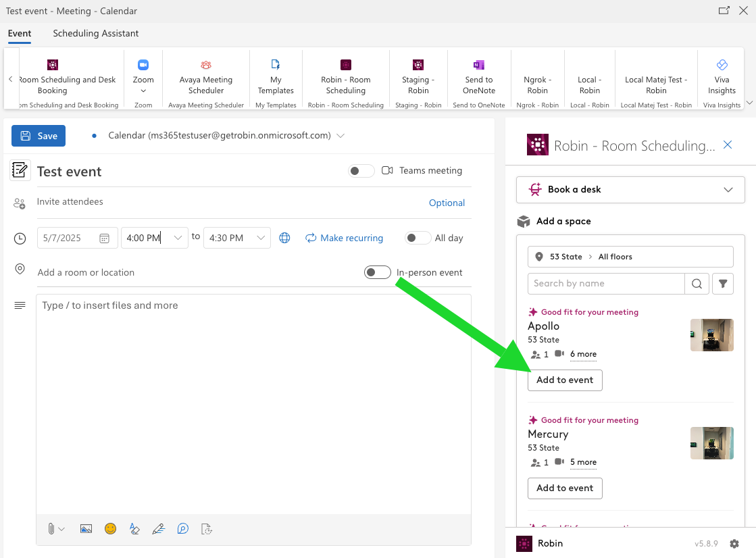756x558 pixels.
Task: Add Apollo room to event
Action: tap(565, 380)
